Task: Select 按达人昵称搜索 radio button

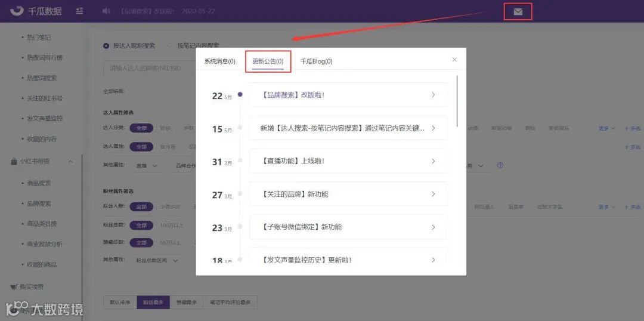Action: pyautogui.click(x=106, y=45)
